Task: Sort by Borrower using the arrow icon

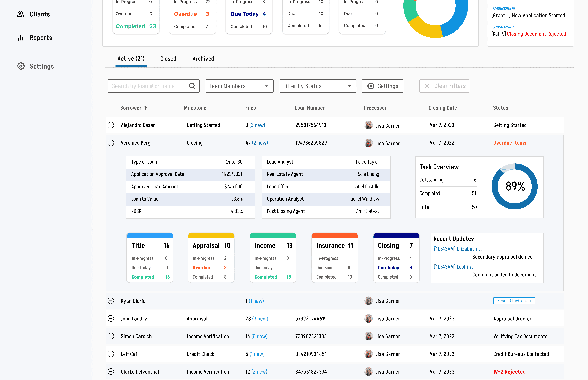Action: (x=145, y=108)
